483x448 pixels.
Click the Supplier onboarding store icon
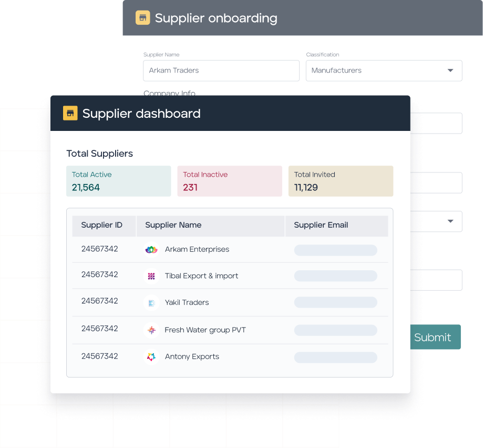pos(142,18)
